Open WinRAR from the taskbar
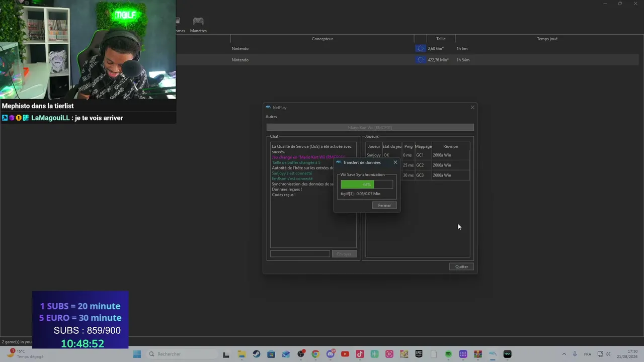The height and width of the screenshot is (362, 644). pyautogui.click(x=478, y=354)
